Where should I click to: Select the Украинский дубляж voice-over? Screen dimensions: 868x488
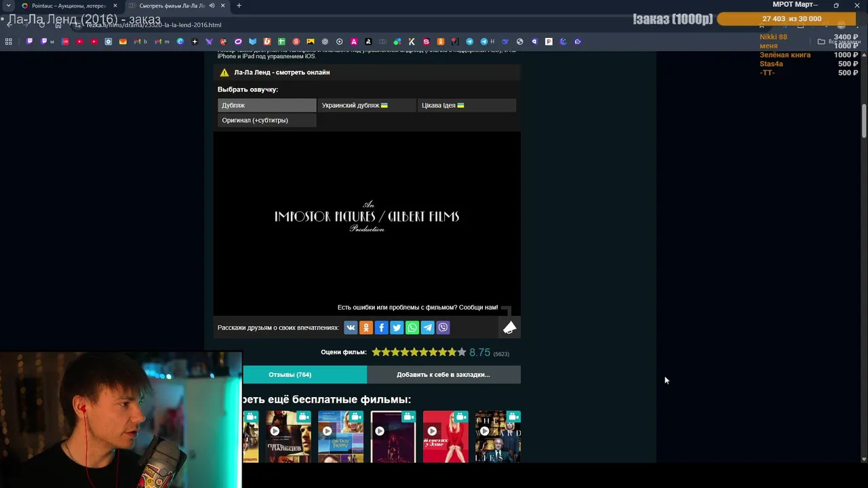click(367, 105)
